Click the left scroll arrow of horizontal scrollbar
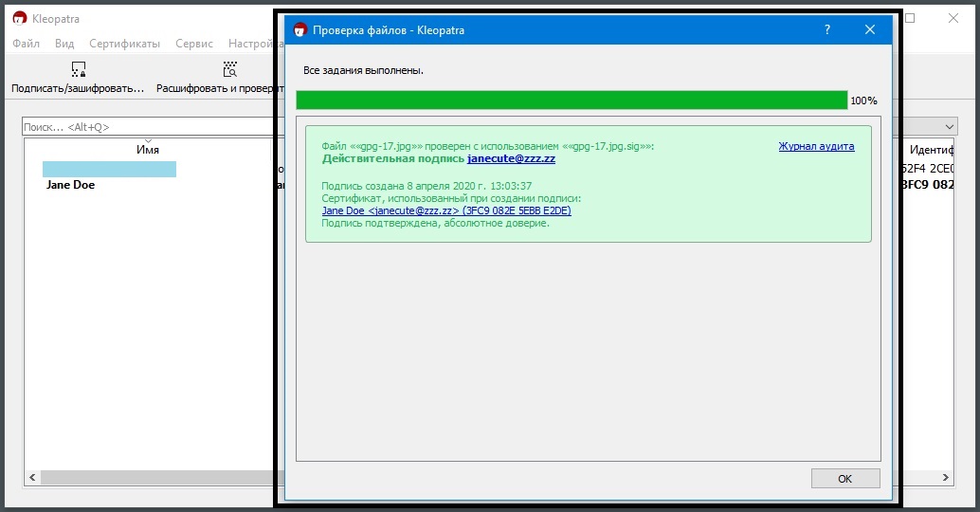 tap(32, 478)
